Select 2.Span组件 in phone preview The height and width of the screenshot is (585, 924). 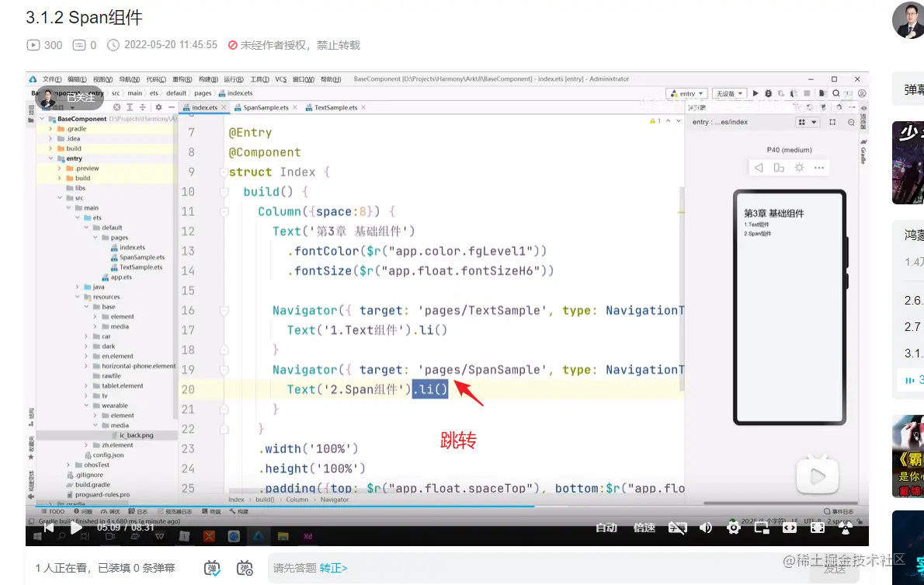(757, 234)
